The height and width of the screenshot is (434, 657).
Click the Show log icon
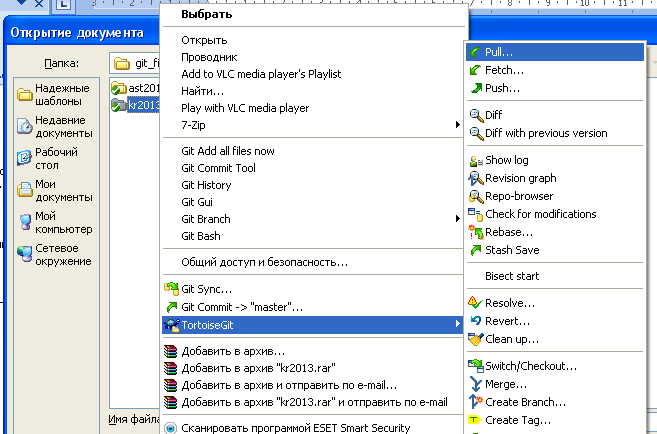476,160
